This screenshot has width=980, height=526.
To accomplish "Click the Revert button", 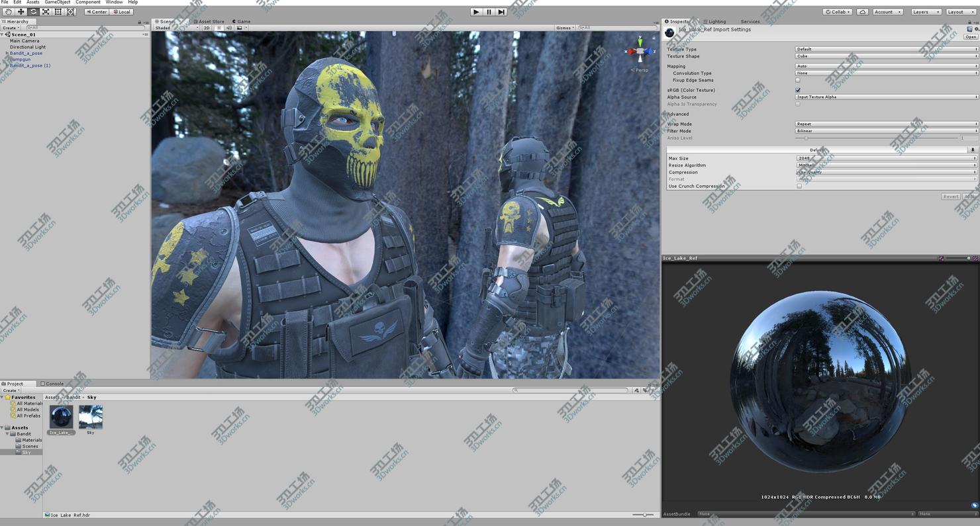I will click(x=951, y=197).
